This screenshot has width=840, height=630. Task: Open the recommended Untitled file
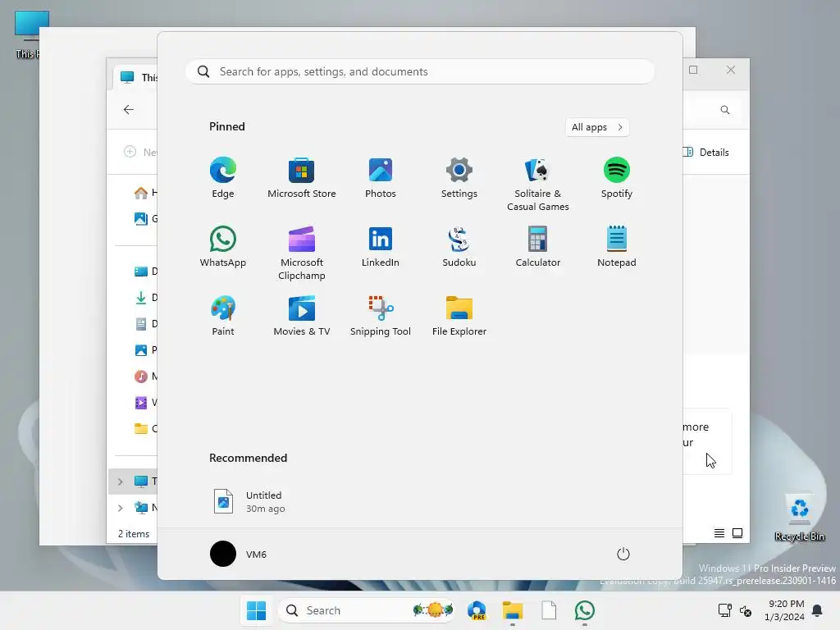coord(249,501)
